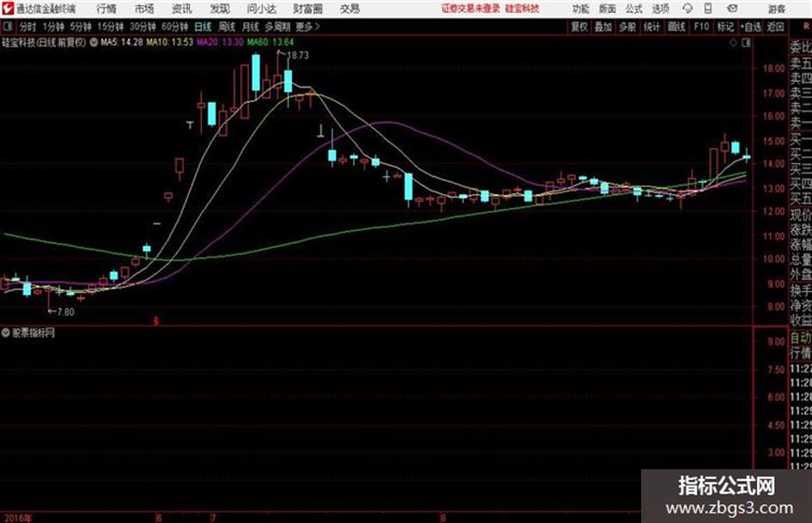Open the mail envelope icon
812x523 pixels.
point(732,9)
